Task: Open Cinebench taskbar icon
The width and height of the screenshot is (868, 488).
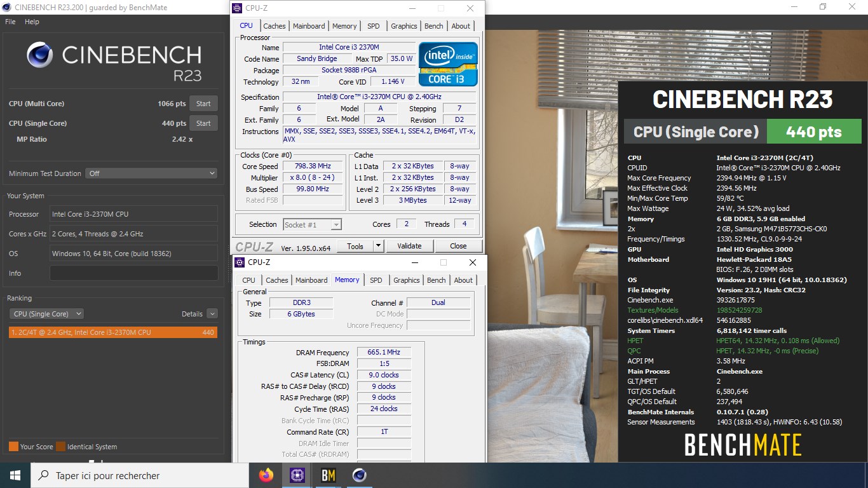Action: coord(359,475)
